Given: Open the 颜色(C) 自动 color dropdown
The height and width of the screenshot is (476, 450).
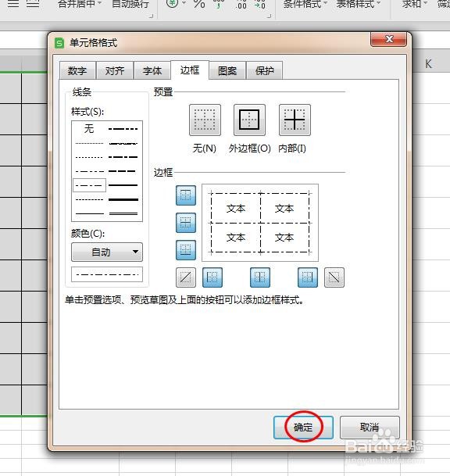Looking at the screenshot, I should pos(107,252).
